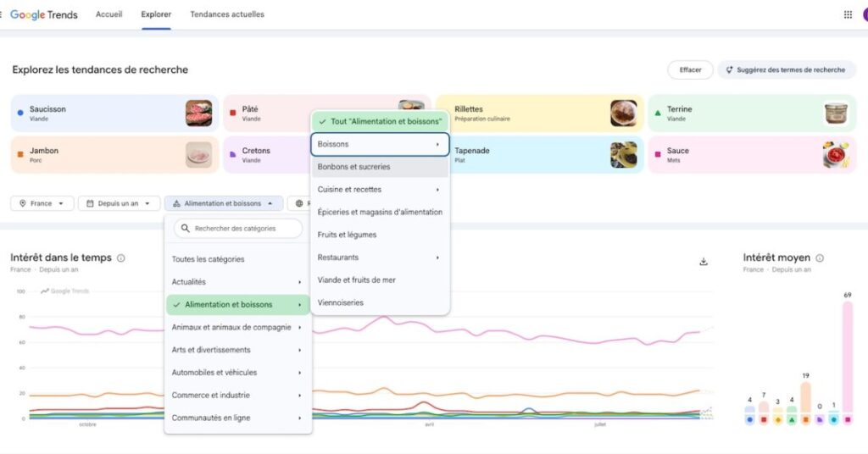The image size is (868, 454).
Task: Select checked Alimentation et boissons category
Action: [238, 305]
